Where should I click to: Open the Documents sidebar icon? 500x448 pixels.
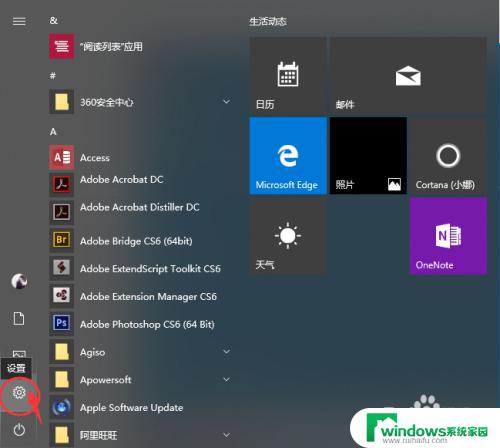(19, 318)
